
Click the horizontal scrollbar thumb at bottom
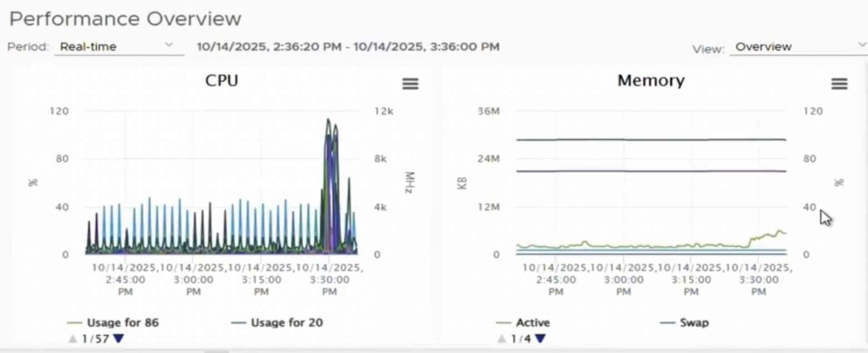point(216,351)
